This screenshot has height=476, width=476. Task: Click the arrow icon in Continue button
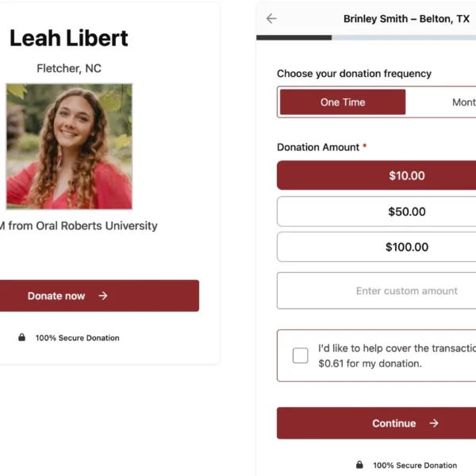click(x=434, y=424)
